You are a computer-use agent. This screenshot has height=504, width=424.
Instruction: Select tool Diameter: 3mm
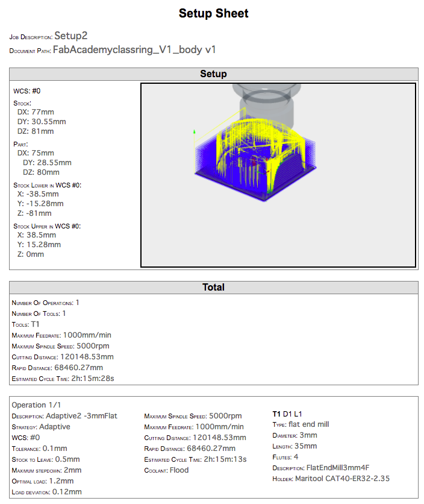(x=295, y=435)
